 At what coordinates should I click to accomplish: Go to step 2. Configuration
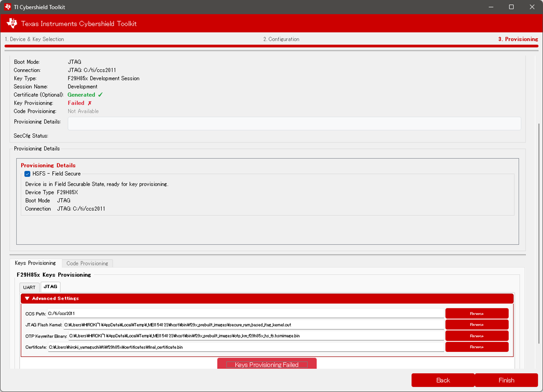coord(281,39)
